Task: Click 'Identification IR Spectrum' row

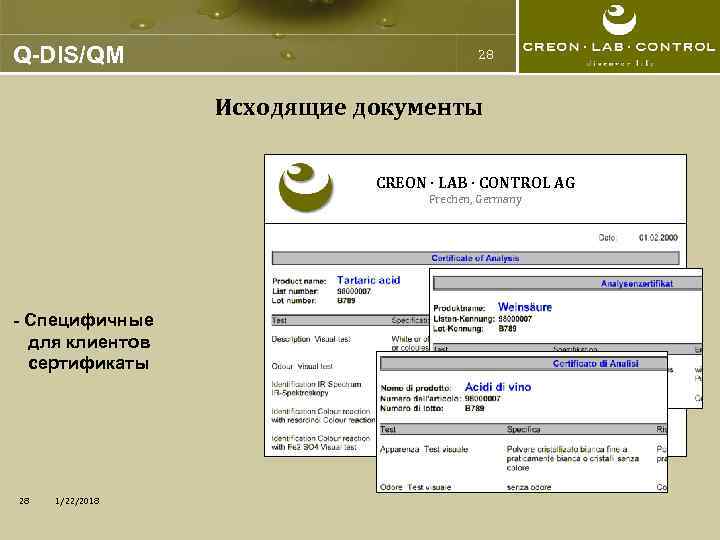Action: pos(316,388)
